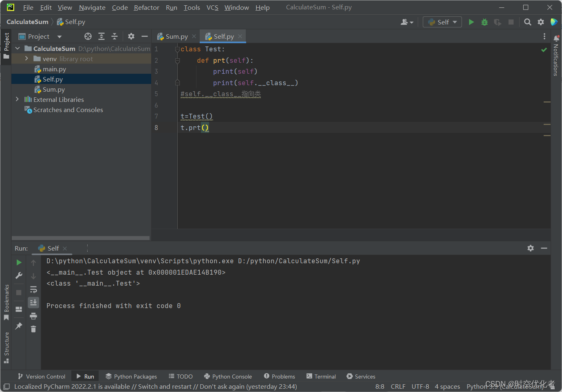Print console output icon
562x392 pixels.
click(x=33, y=316)
